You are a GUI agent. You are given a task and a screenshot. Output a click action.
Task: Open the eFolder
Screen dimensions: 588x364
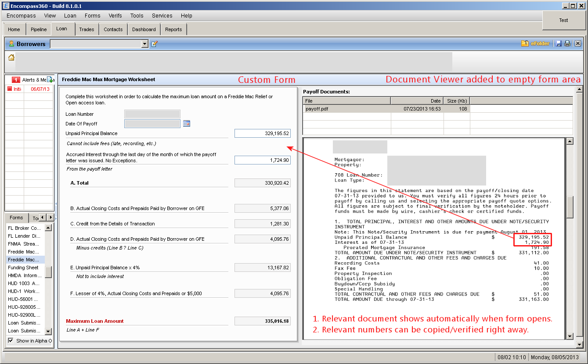[535, 43]
